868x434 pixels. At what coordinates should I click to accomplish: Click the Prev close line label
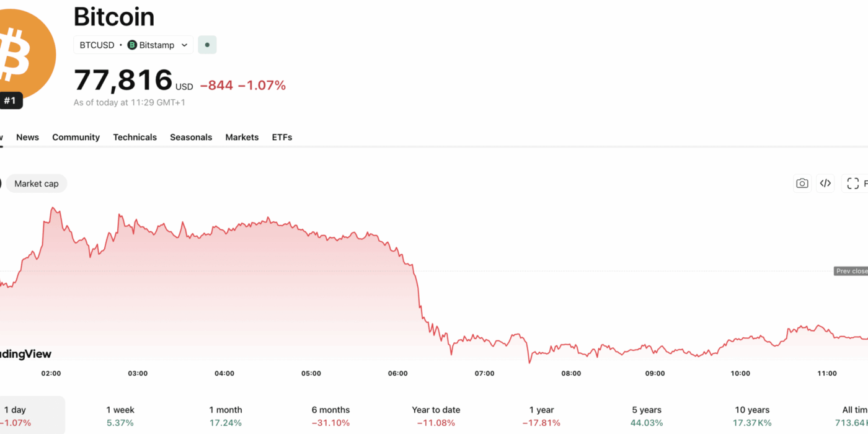(851, 271)
